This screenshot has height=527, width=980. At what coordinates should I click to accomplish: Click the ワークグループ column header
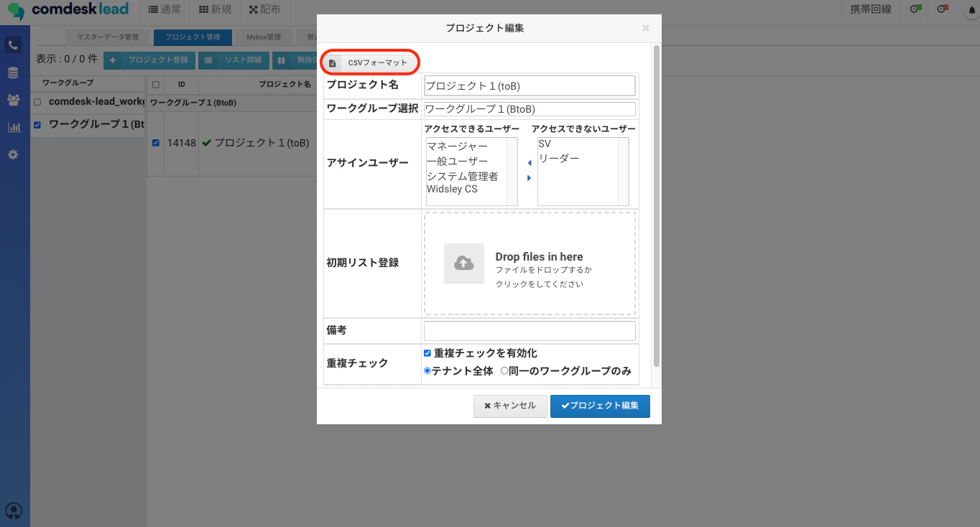[88, 84]
